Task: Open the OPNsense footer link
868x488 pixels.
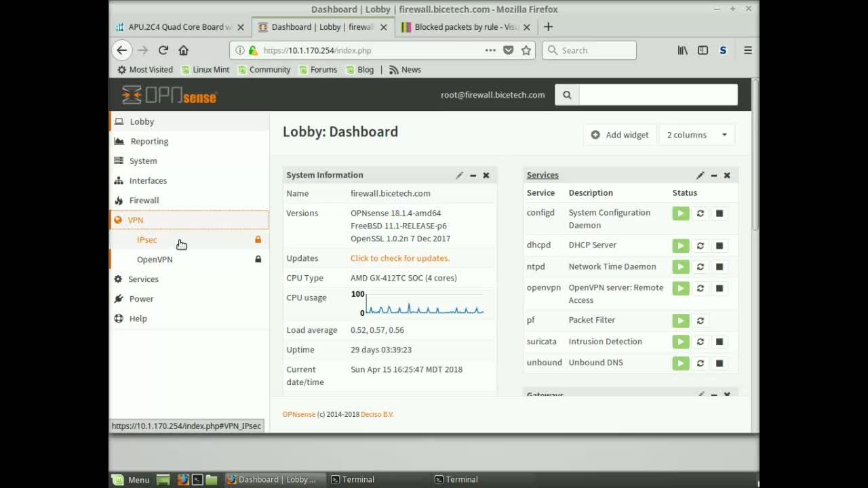Action: pos(299,414)
